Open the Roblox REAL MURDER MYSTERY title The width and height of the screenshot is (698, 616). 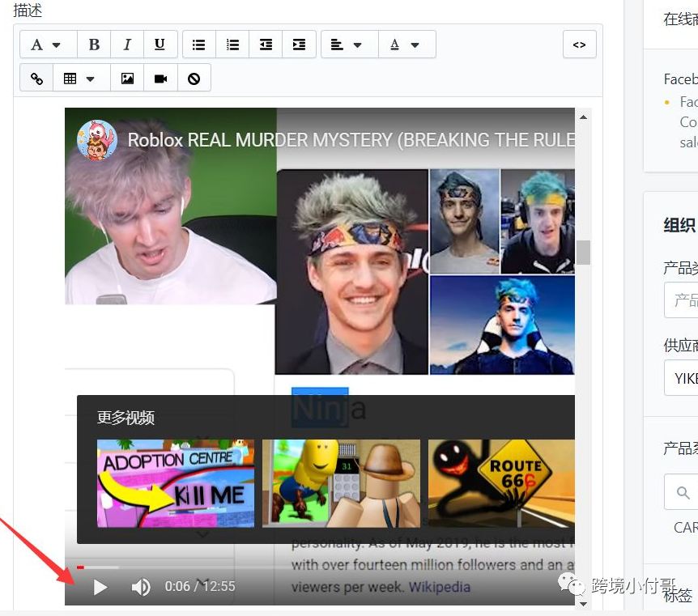pyautogui.click(x=351, y=140)
